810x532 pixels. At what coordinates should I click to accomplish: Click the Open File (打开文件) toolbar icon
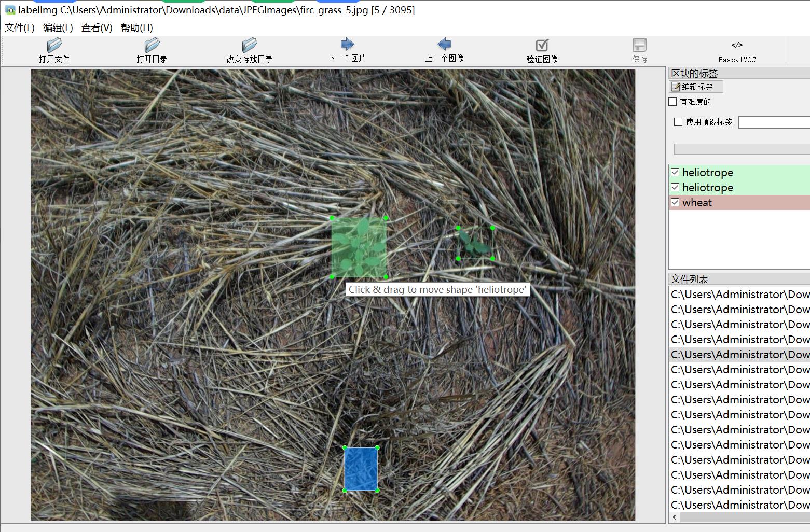[x=54, y=46]
